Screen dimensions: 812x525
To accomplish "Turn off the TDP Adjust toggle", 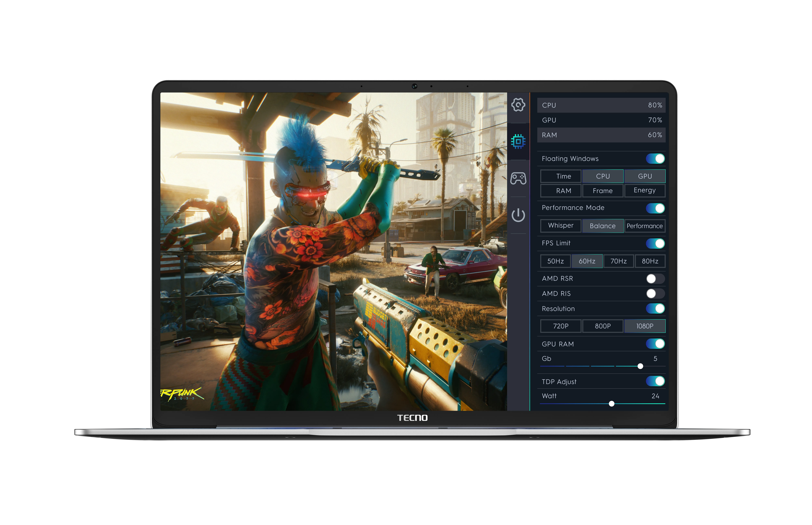I will point(655,381).
